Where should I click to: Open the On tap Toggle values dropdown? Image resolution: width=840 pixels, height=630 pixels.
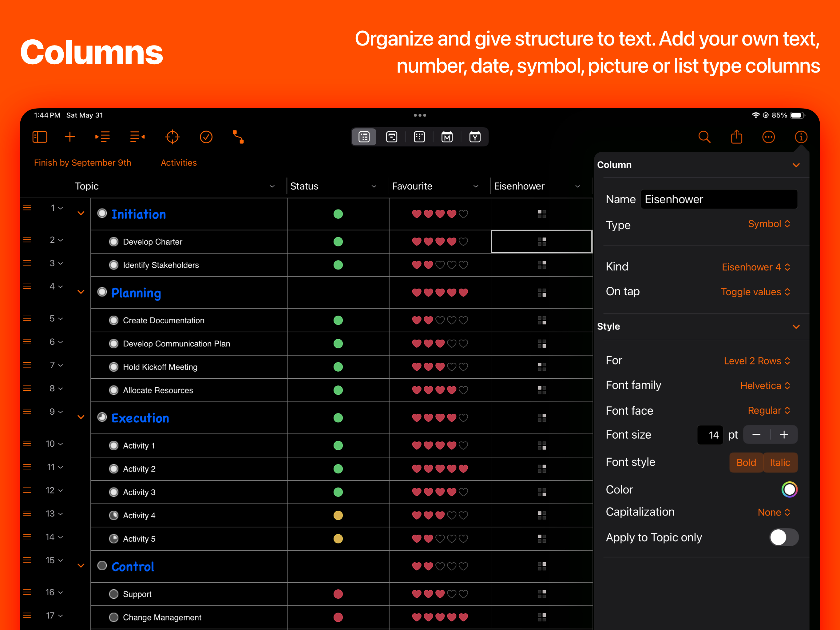click(x=755, y=291)
